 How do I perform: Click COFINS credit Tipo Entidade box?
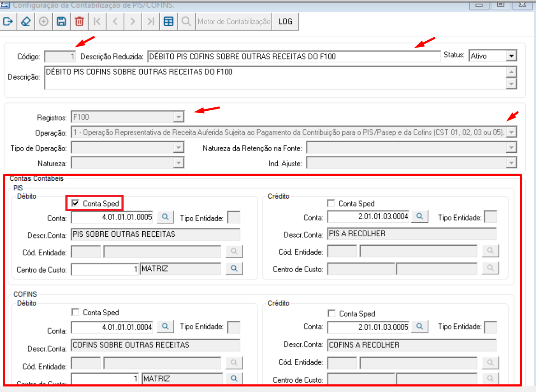click(x=491, y=327)
